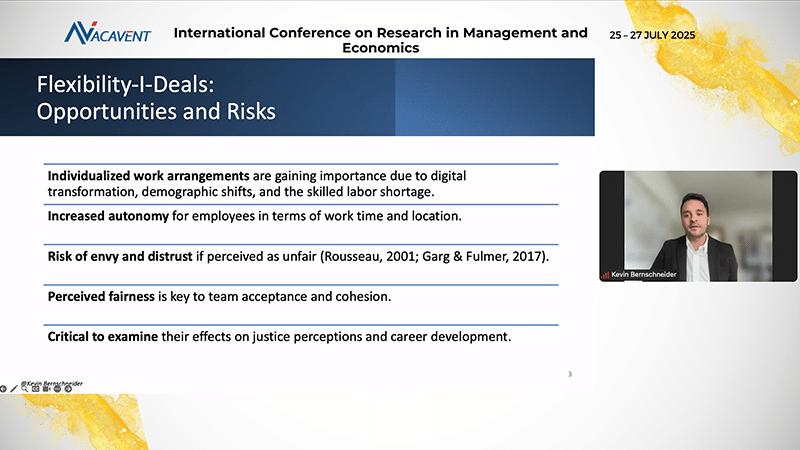This screenshot has height=450, width=800.
Task: Click the conference title header text
Action: click(380, 40)
